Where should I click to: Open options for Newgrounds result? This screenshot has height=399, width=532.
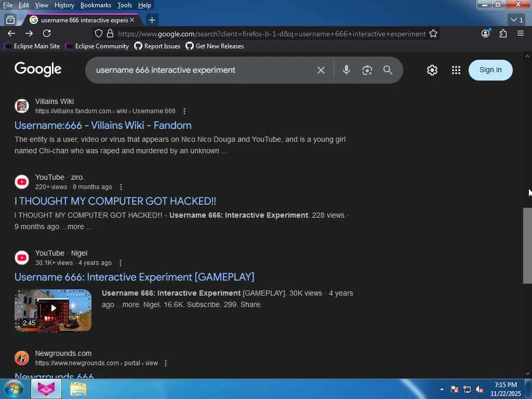tap(166, 363)
